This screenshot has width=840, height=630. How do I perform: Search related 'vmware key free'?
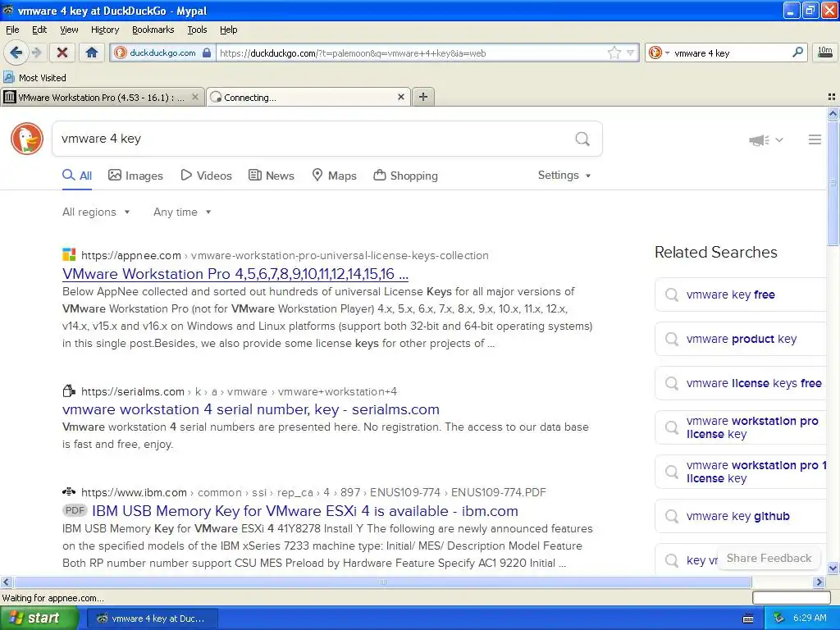[x=741, y=294]
